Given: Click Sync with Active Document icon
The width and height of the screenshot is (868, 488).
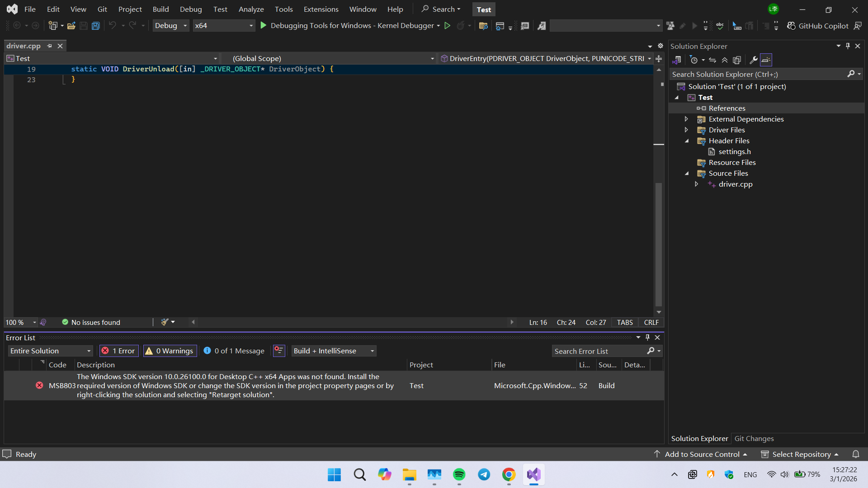Looking at the screenshot, I should (712, 60).
